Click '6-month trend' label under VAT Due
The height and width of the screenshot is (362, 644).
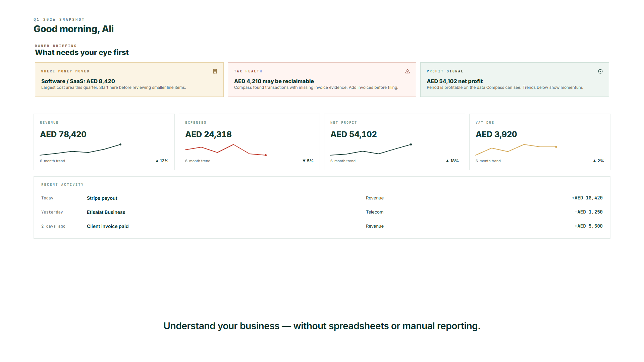[x=488, y=161]
